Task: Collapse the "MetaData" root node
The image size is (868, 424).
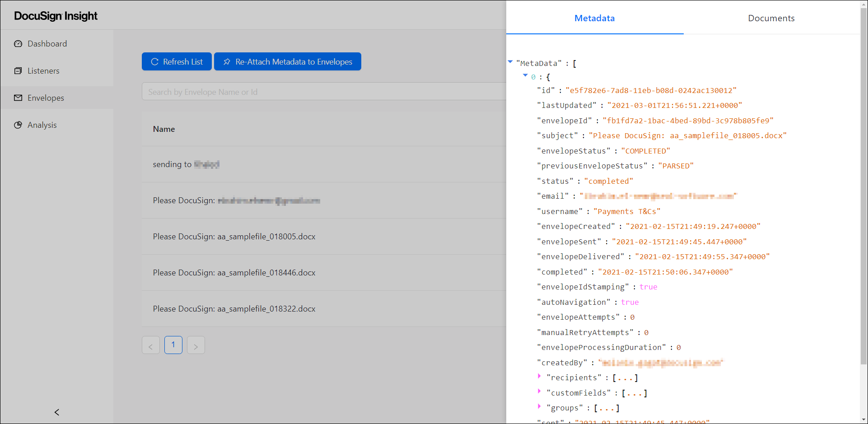Action: (510, 62)
